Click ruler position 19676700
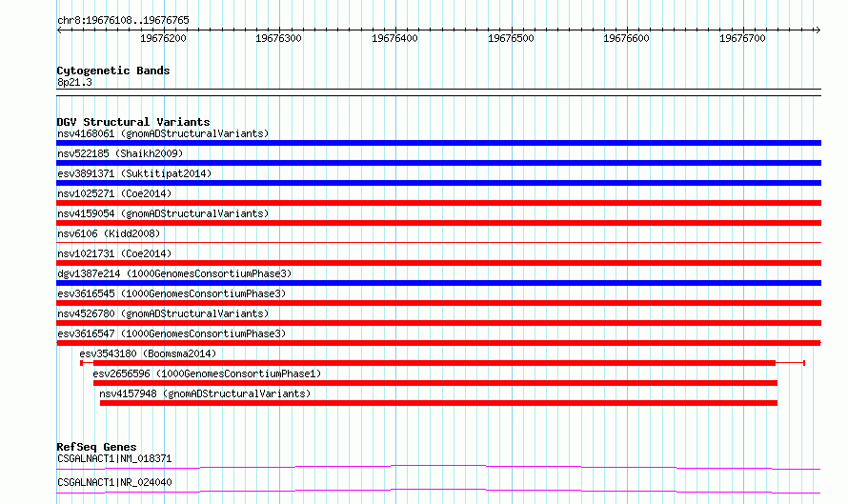 (742, 38)
